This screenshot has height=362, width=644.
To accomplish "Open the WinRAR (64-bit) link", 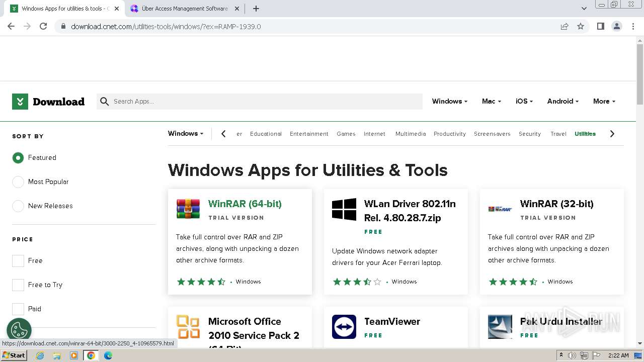I will (245, 204).
